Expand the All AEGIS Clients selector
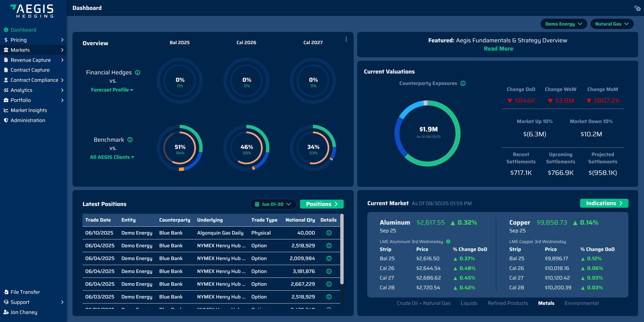 112,157
